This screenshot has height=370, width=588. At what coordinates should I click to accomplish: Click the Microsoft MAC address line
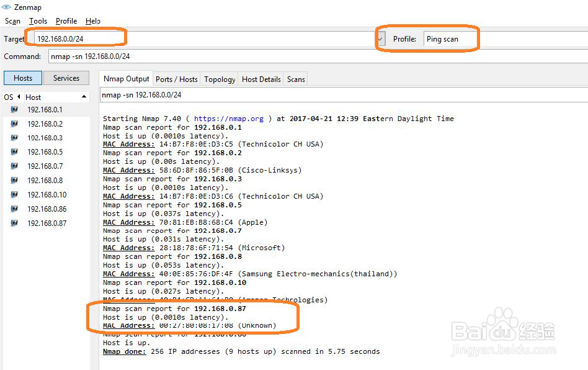[x=194, y=248]
